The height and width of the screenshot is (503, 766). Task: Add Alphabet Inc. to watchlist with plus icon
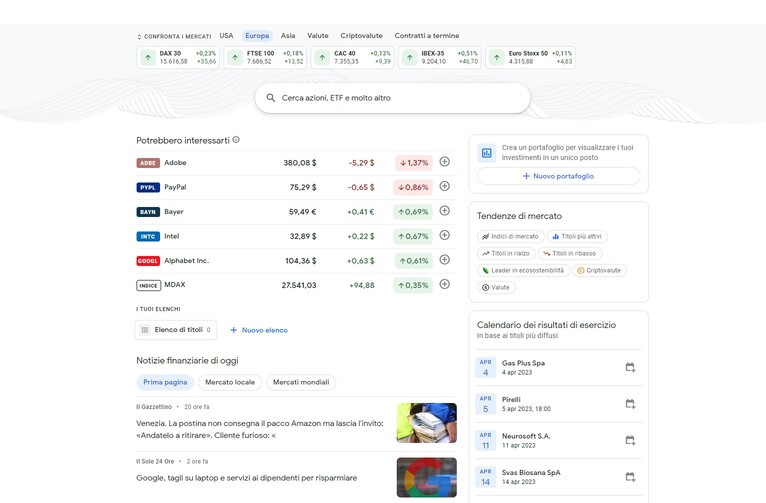click(444, 259)
